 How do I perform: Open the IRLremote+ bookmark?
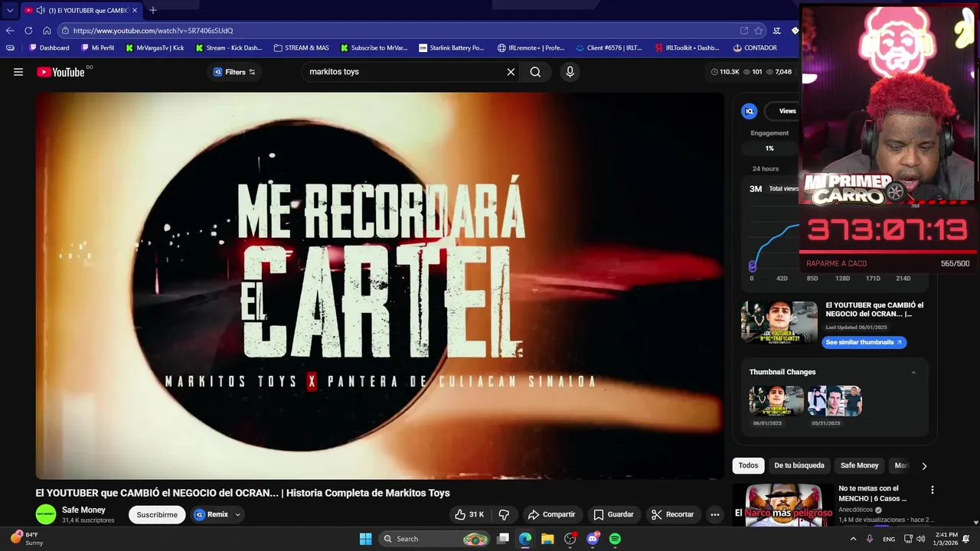(531, 47)
